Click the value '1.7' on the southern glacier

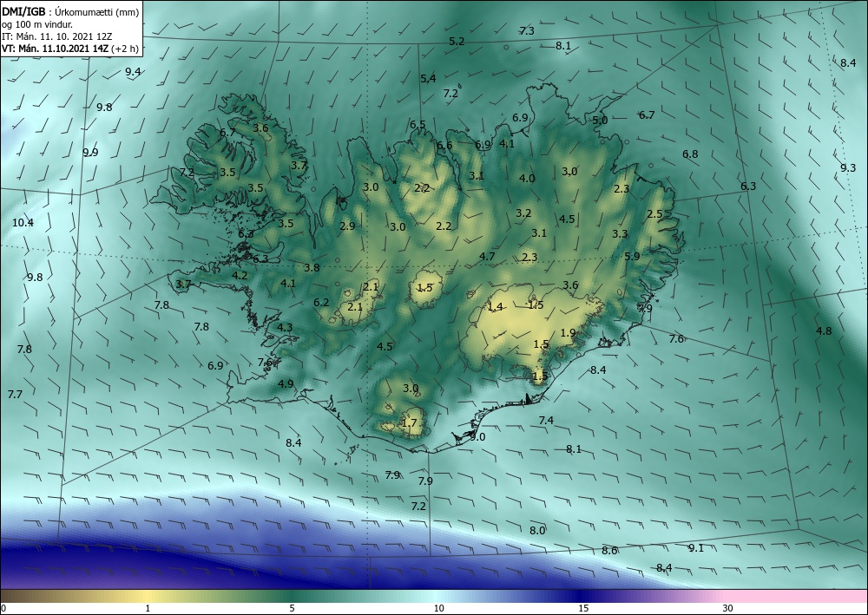pyautogui.click(x=409, y=423)
